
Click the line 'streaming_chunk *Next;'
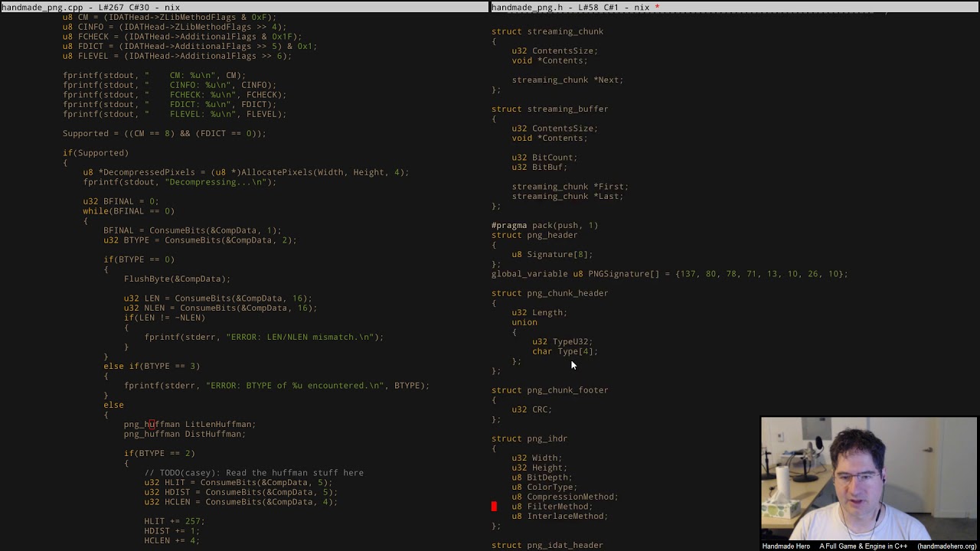tap(567, 80)
